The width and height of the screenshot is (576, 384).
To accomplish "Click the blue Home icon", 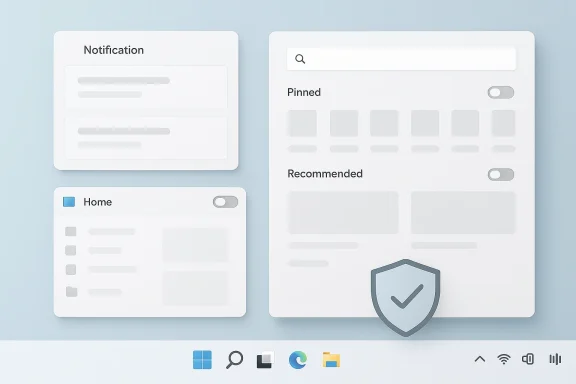I will tap(69, 202).
